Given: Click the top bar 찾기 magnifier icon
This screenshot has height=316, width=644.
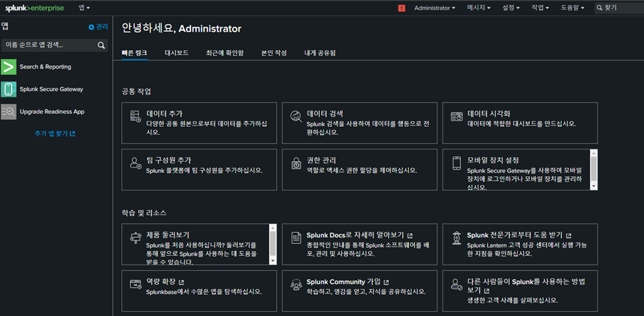Looking at the screenshot, I should point(600,8).
